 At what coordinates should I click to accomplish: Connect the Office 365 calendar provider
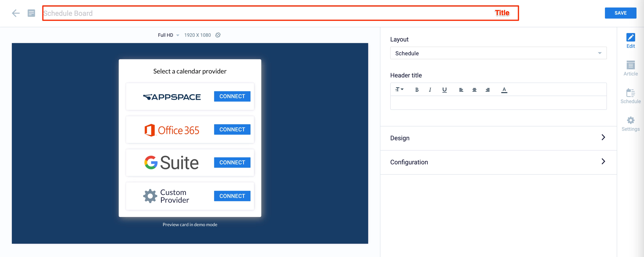pos(232,129)
